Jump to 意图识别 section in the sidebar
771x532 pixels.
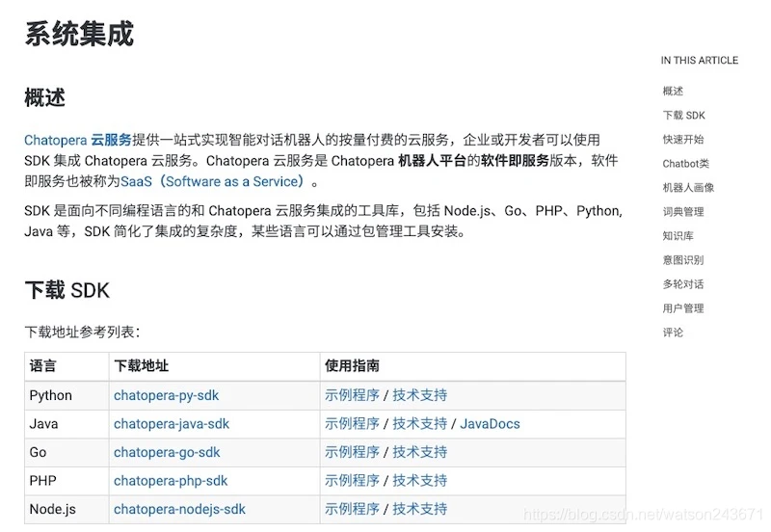pyautogui.click(x=683, y=260)
